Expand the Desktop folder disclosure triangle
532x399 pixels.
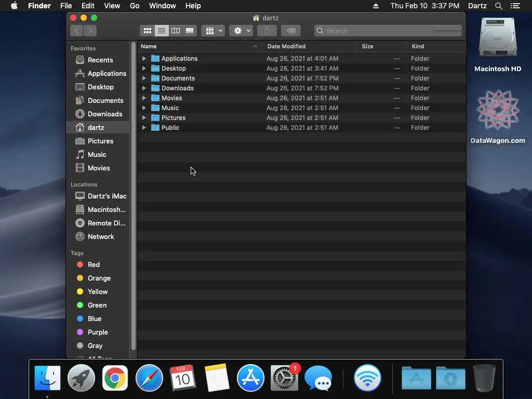tap(144, 68)
